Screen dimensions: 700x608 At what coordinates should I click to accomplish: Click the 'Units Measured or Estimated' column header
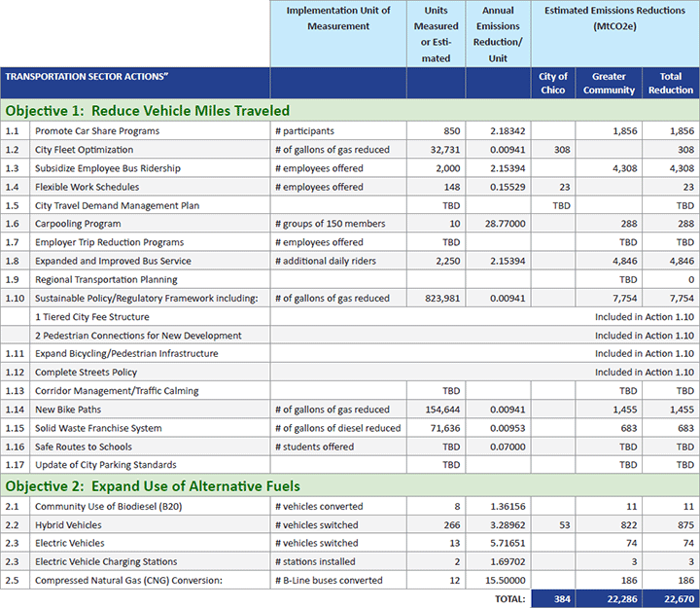(437, 34)
